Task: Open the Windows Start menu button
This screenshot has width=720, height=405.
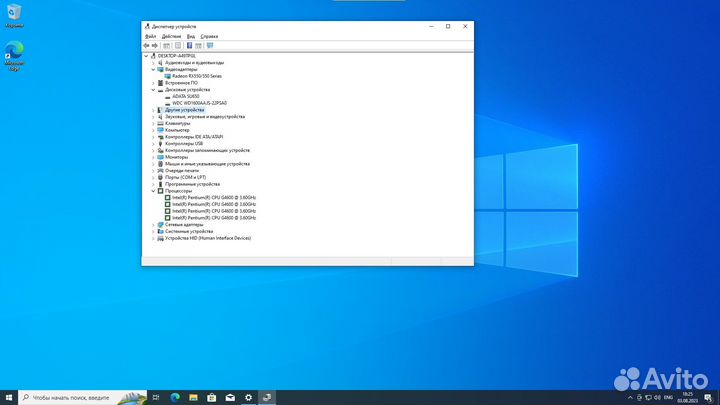Action: 8,397
